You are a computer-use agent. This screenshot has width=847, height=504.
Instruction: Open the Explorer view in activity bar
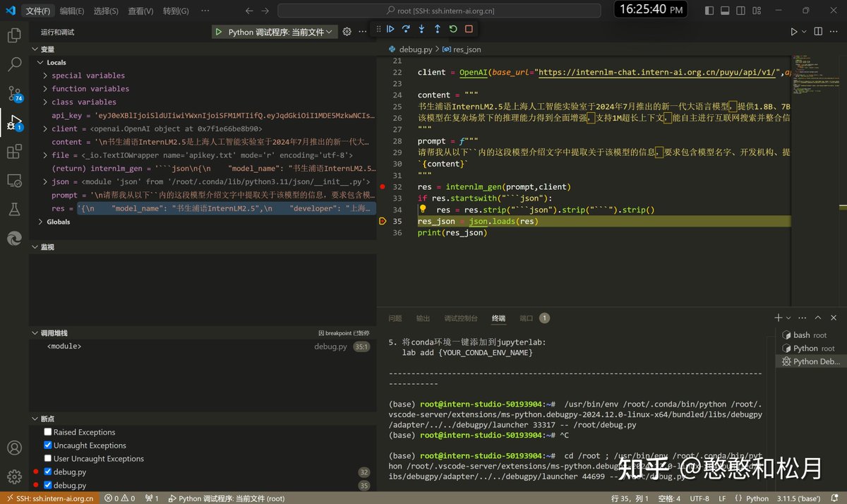click(x=14, y=35)
